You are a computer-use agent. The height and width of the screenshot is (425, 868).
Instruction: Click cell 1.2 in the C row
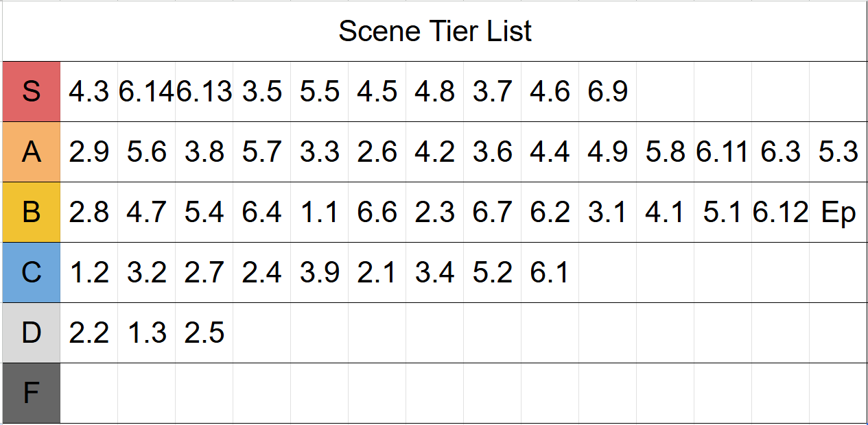[x=89, y=273]
